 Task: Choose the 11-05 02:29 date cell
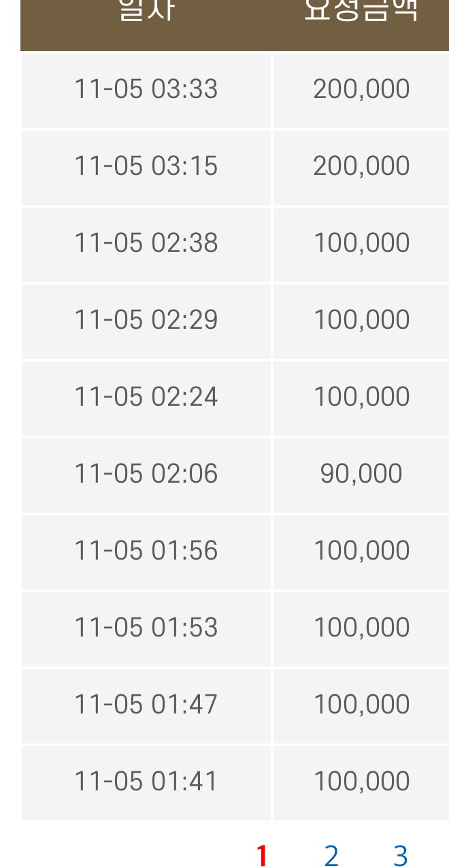[146, 320]
